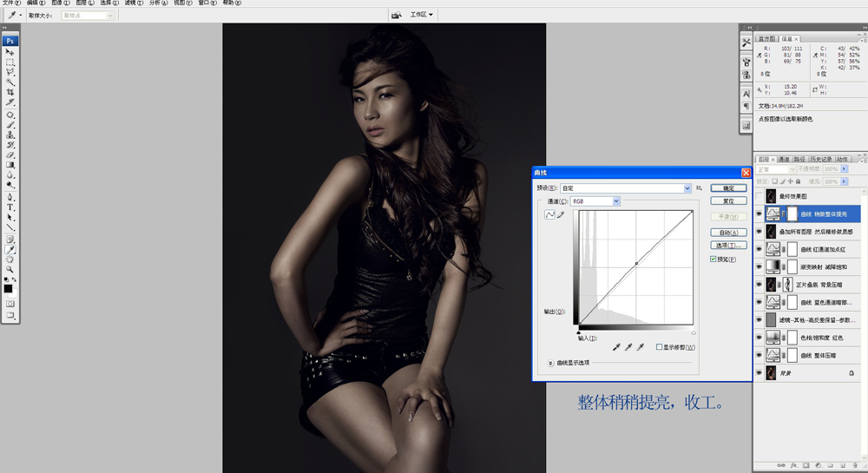Select the Patch healing tool
This screenshot has width=868, height=473.
tap(10, 115)
